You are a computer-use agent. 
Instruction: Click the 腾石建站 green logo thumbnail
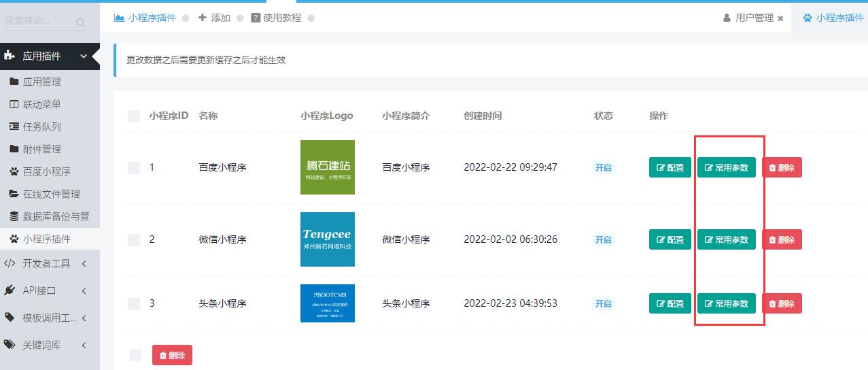point(328,167)
